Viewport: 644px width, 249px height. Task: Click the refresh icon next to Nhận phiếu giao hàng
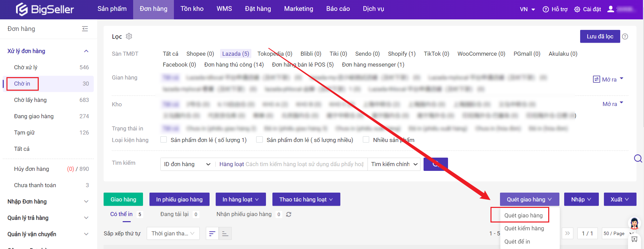(x=289, y=214)
